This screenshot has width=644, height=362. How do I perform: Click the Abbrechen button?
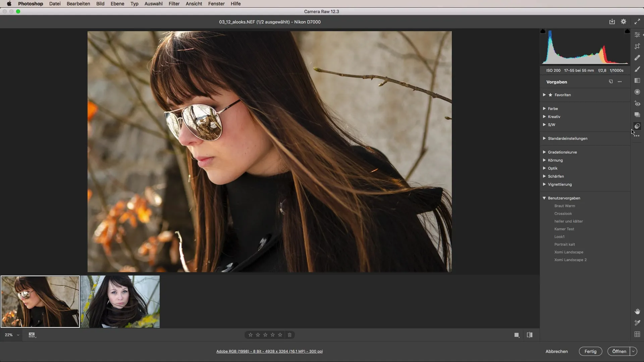tap(556, 351)
